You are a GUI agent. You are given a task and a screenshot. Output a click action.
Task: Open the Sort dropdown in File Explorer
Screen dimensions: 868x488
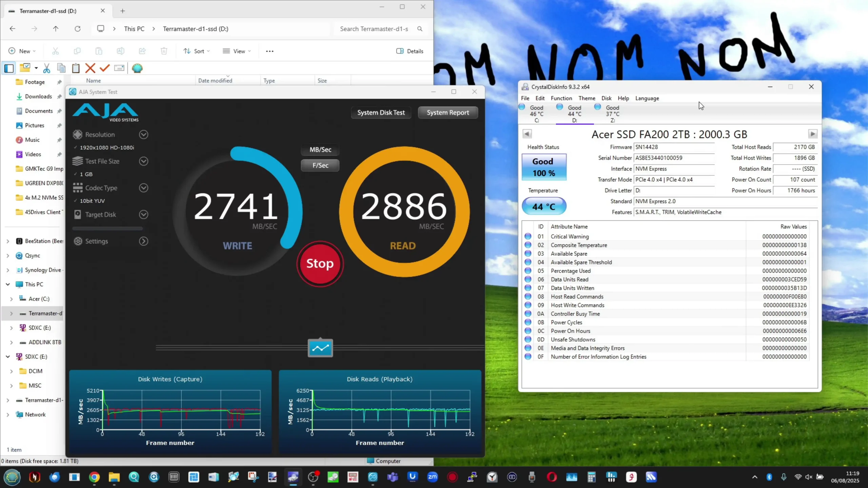197,51
